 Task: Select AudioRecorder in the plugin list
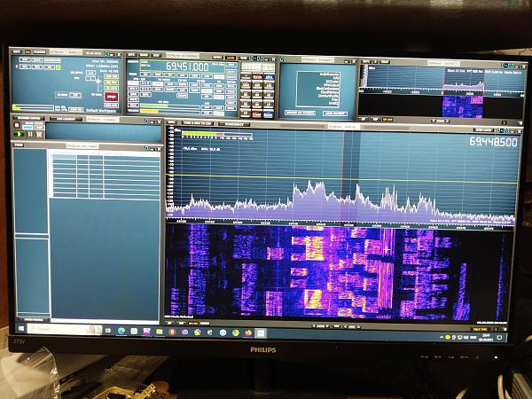330,74
